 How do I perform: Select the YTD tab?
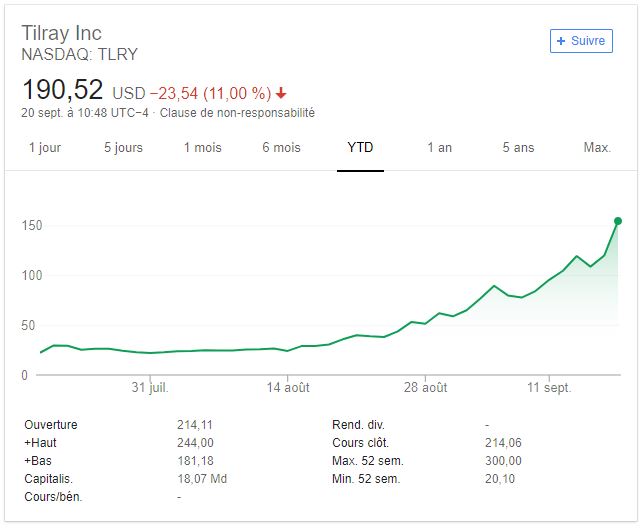tap(360, 147)
